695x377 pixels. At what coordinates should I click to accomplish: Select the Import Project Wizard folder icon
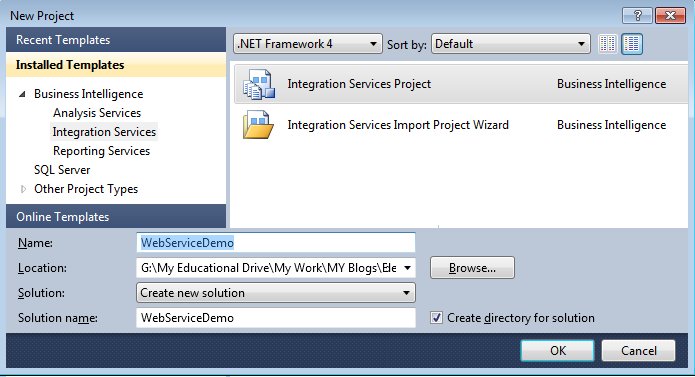tap(258, 125)
